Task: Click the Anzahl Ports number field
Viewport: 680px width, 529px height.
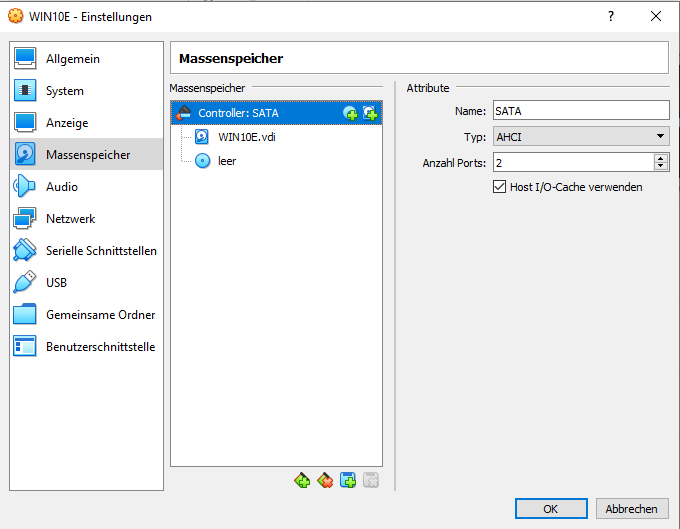Action: (x=573, y=163)
